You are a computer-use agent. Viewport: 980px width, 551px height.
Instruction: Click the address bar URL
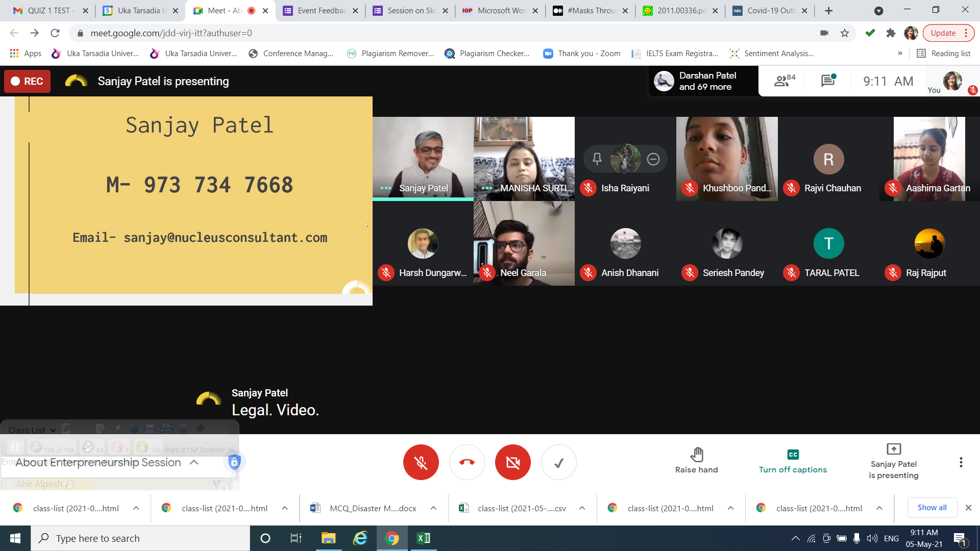point(171,33)
